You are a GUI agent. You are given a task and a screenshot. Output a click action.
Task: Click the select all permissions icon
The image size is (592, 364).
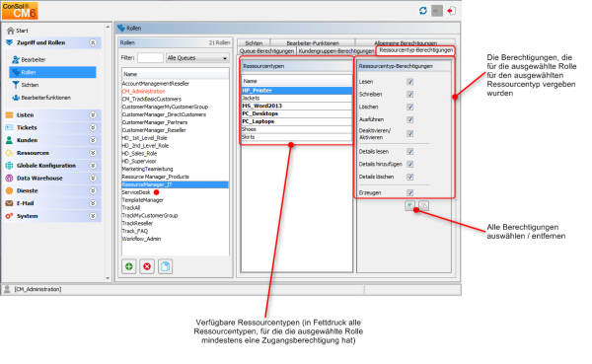[409, 206]
